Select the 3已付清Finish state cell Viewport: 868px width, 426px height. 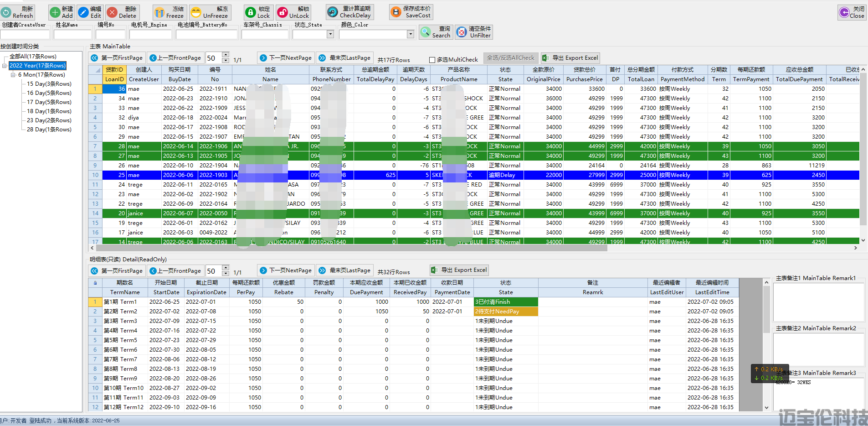pyautogui.click(x=506, y=302)
